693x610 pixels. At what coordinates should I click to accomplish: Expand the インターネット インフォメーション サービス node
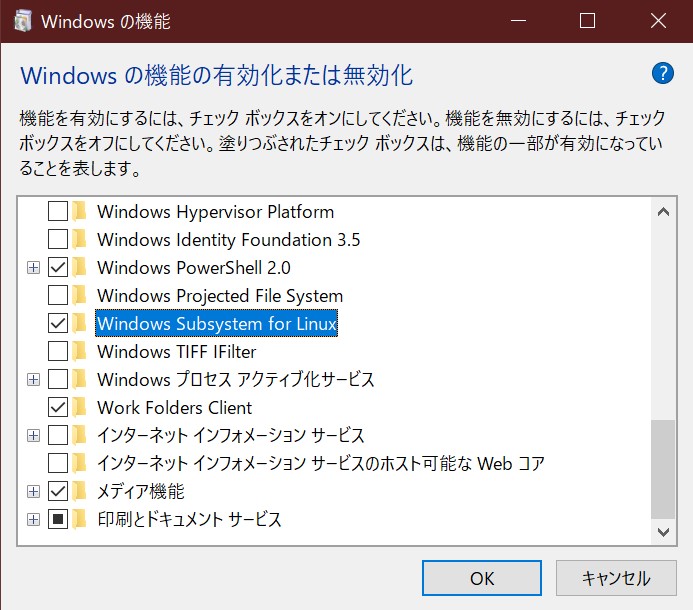pos(33,436)
